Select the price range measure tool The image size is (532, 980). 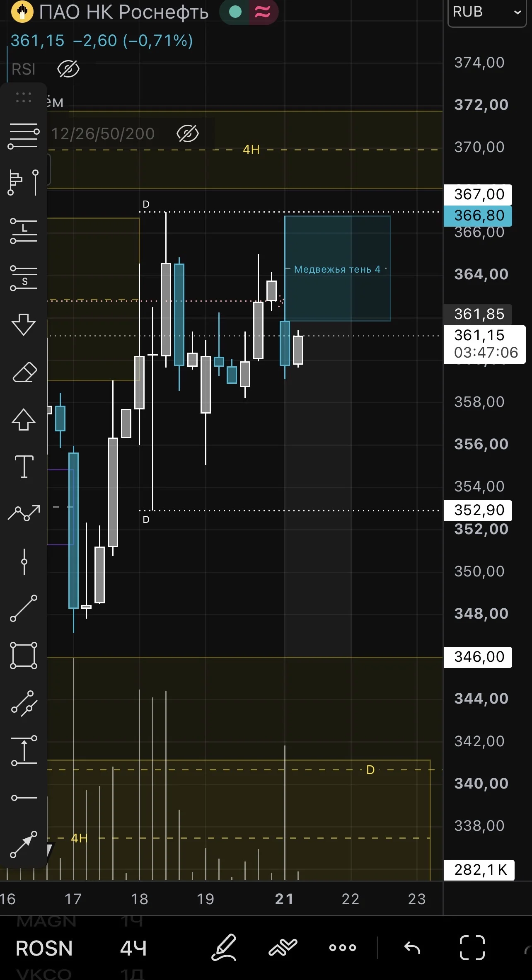tap(24, 750)
